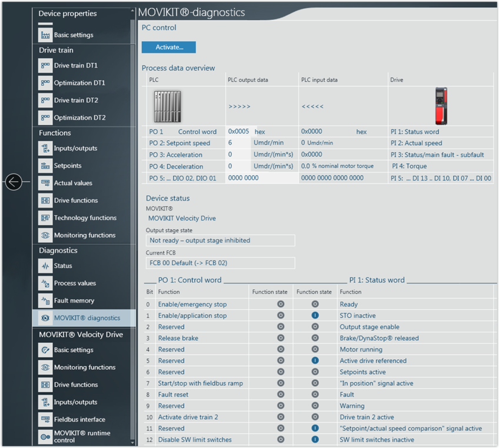Open Monitoring functions under Functions

(84, 235)
